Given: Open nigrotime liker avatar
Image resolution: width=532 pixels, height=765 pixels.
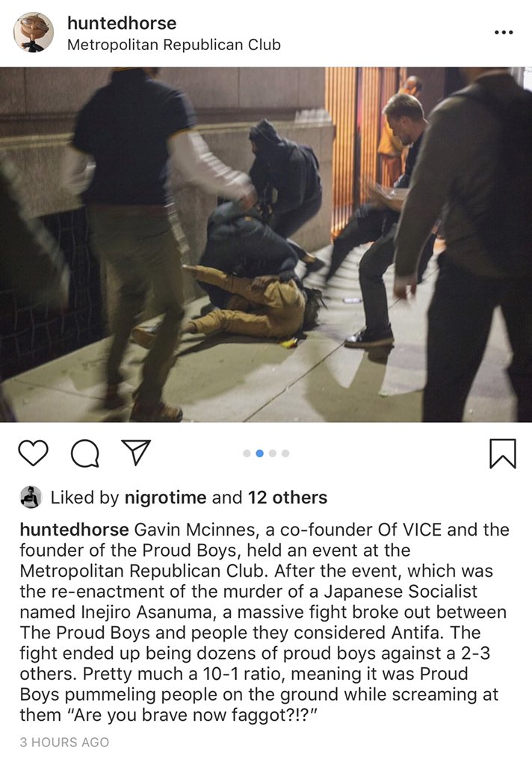Looking at the screenshot, I should [x=31, y=497].
